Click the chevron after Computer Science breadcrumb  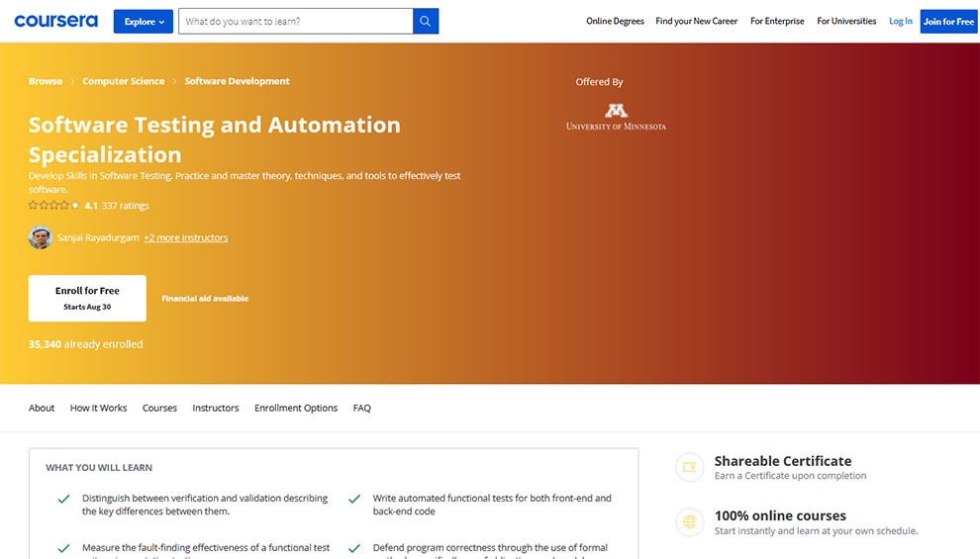click(x=174, y=81)
